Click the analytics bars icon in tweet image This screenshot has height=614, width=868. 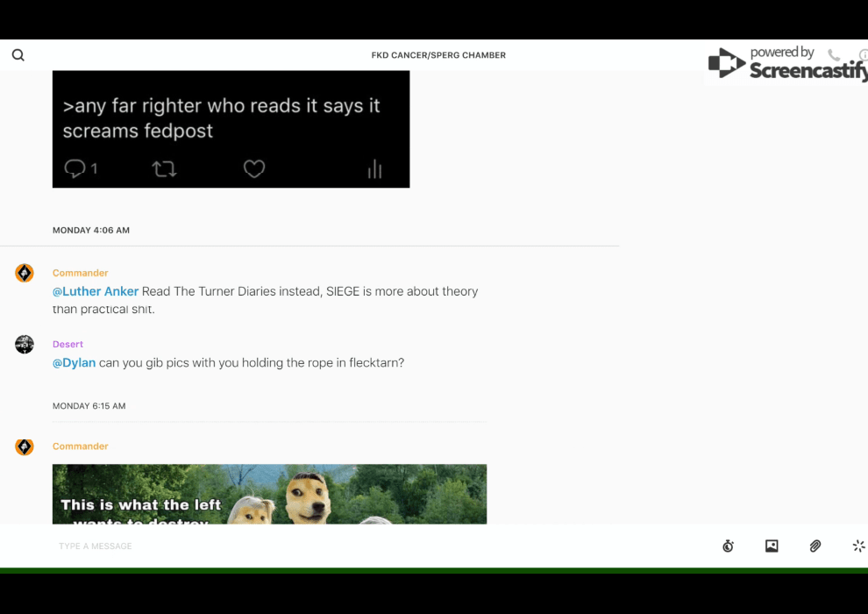pyautogui.click(x=375, y=169)
